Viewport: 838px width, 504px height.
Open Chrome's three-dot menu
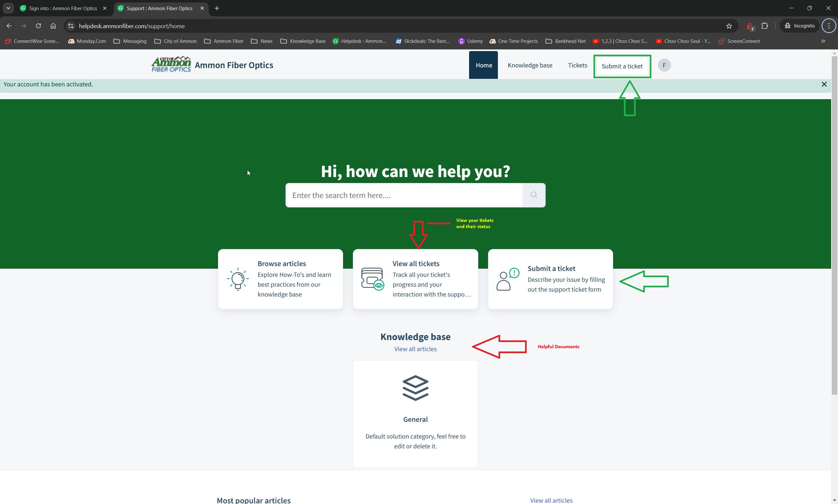tap(829, 26)
